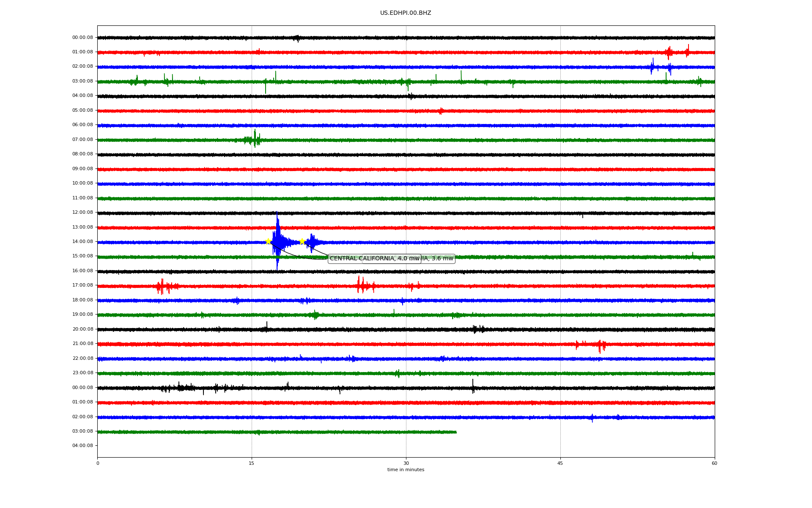Click the 'time in minutes' axis label
812x508 pixels.
coord(406,470)
